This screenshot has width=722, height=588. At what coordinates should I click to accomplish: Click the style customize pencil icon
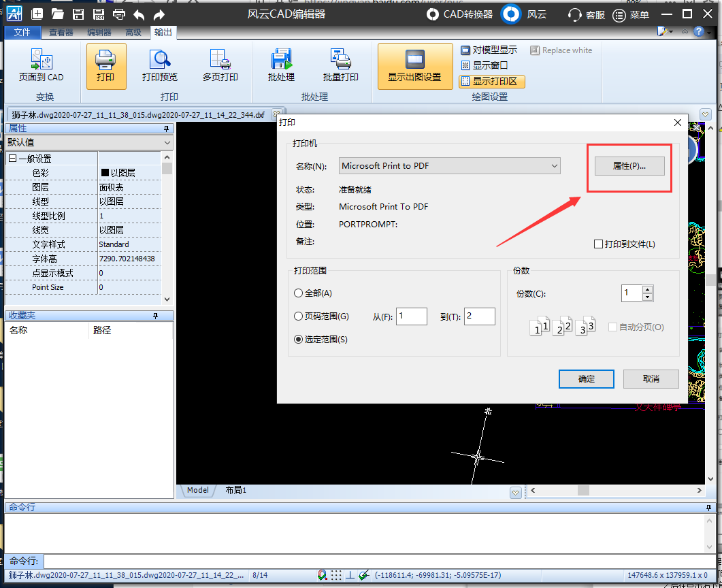(x=663, y=31)
